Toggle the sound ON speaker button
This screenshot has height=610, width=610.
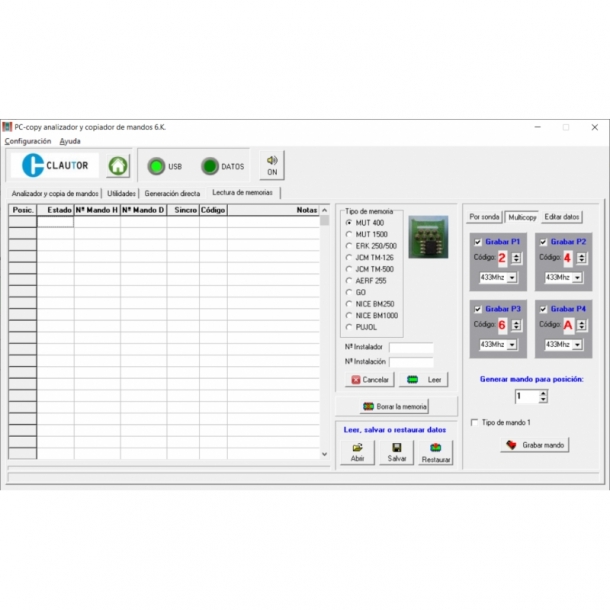pos(271,166)
